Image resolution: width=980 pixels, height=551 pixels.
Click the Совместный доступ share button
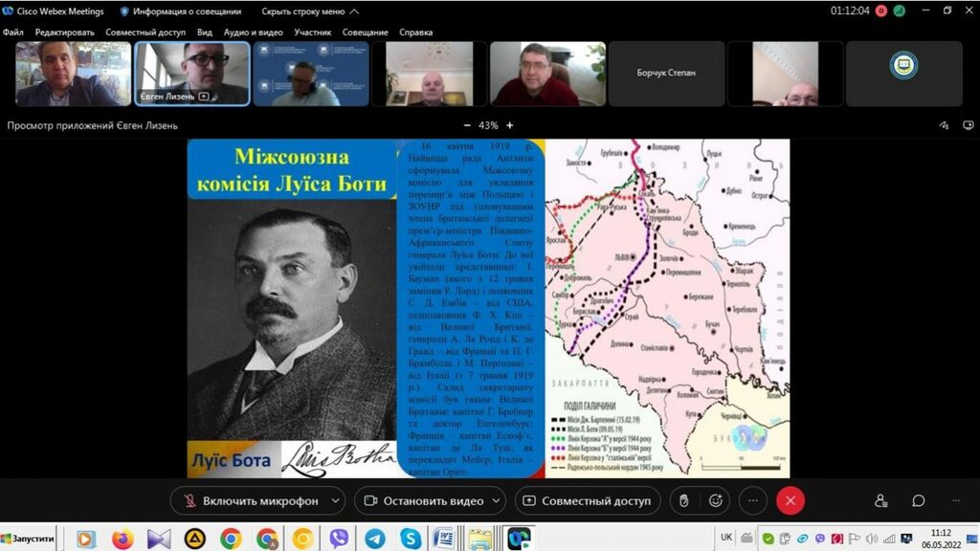coord(587,500)
